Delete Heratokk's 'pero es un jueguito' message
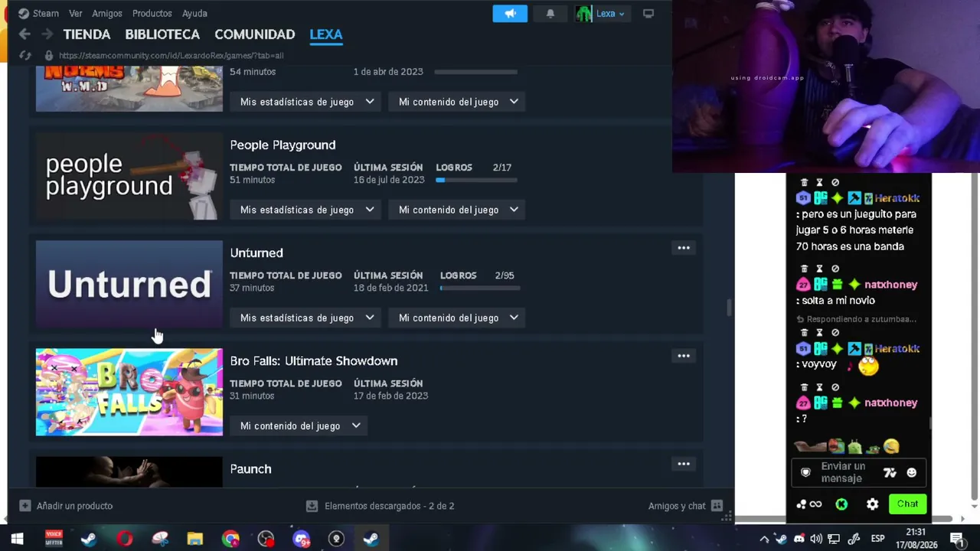Screen dimensions: 980x551 click(804, 182)
